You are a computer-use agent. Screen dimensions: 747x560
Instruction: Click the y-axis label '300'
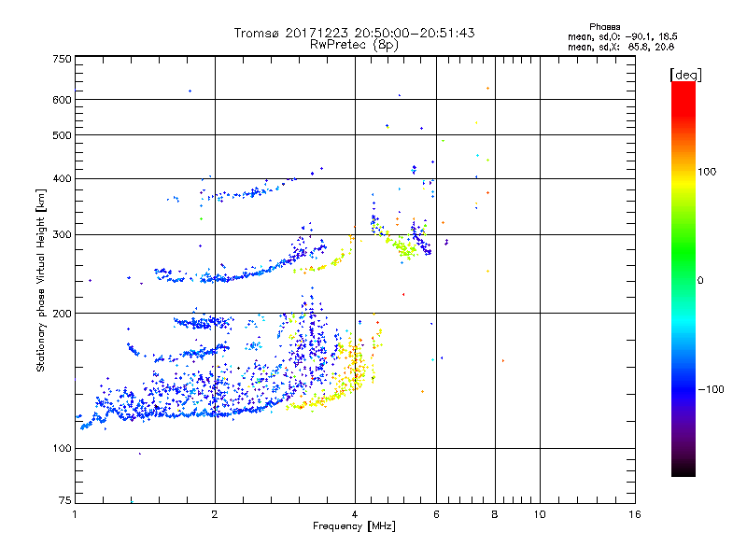point(62,235)
